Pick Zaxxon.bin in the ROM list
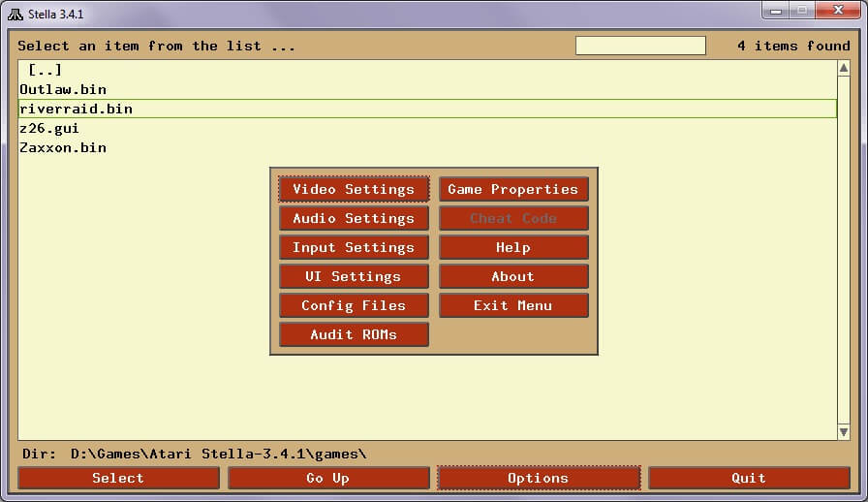 tap(63, 147)
